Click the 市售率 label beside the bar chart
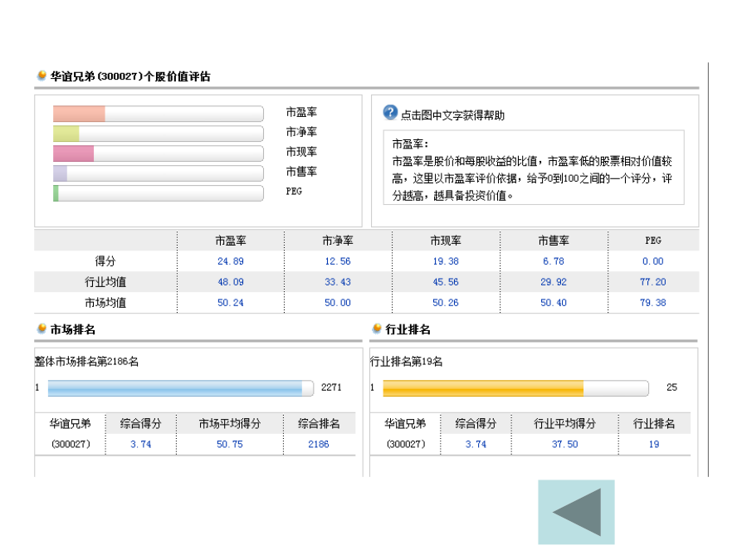 tap(301, 172)
